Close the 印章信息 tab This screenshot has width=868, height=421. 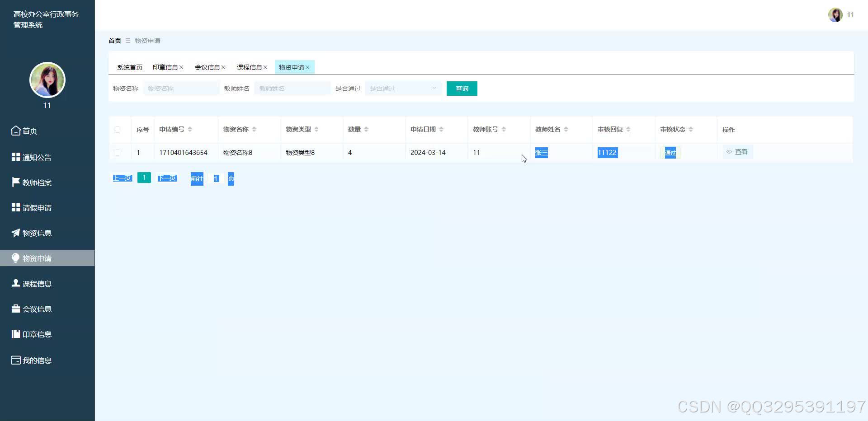click(181, 67)
